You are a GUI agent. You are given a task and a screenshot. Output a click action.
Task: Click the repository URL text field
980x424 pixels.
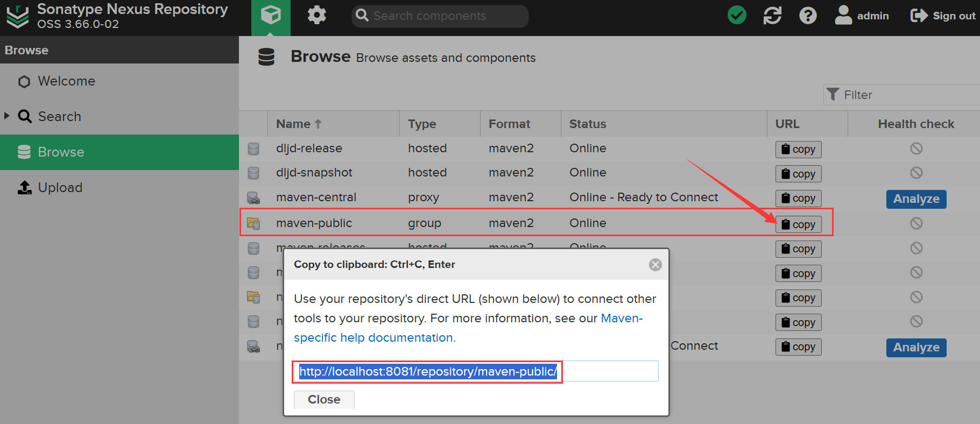[x=476, y=371]
